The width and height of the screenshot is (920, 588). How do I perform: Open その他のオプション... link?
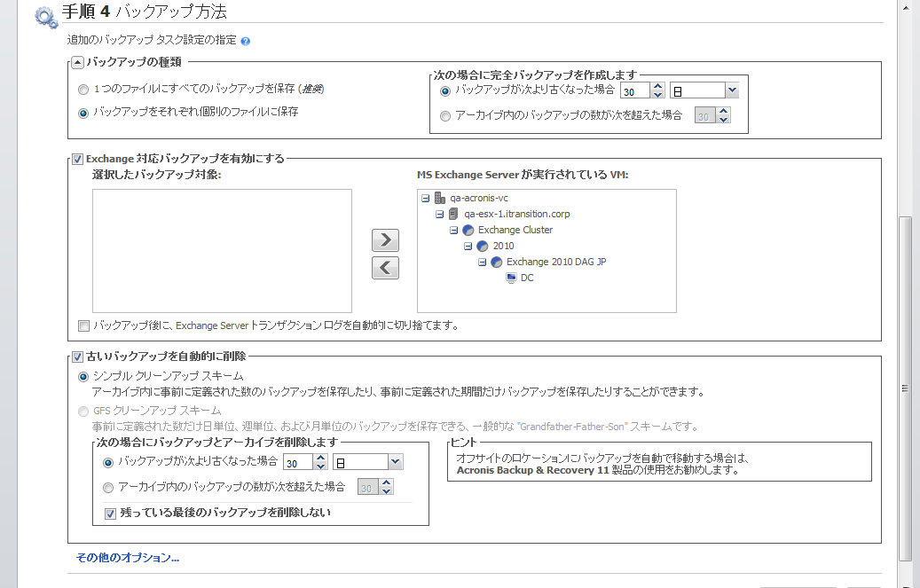click(128, 558)
